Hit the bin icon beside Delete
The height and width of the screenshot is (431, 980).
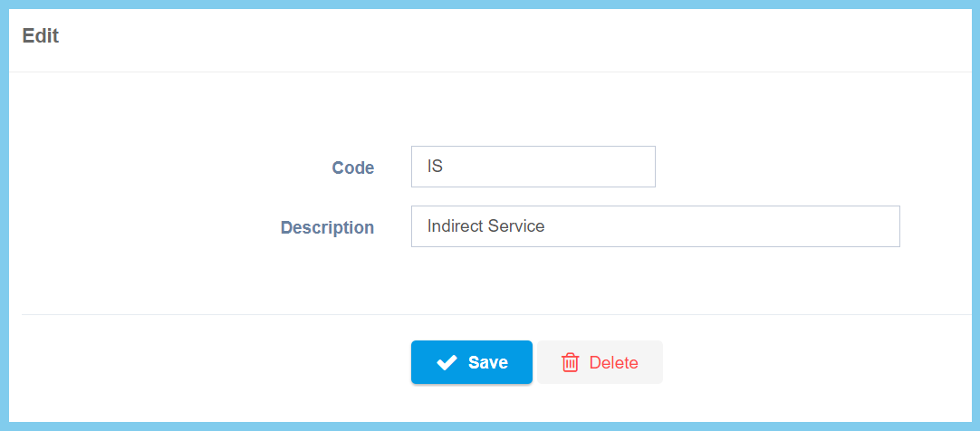pos(571,363)
